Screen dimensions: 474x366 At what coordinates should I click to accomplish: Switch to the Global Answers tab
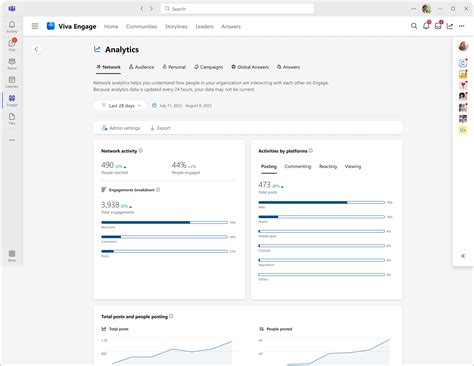pyautogui.click(x=250, y=67)
